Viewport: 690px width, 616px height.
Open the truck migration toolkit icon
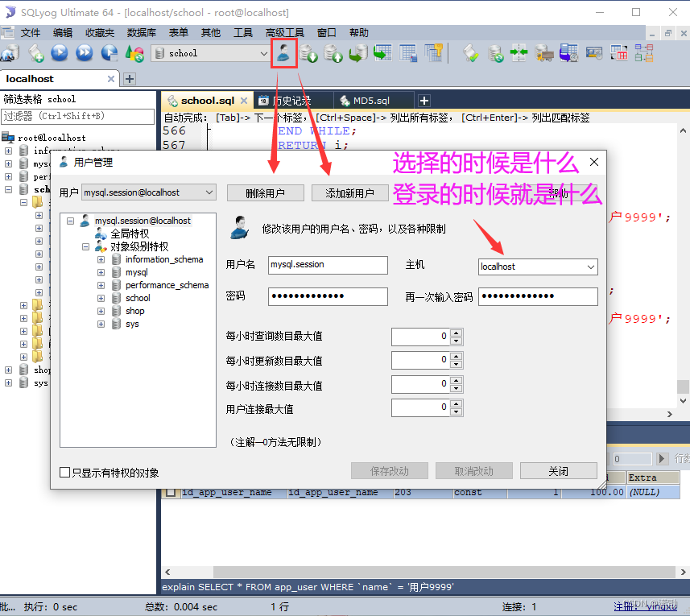click(544, 53)
